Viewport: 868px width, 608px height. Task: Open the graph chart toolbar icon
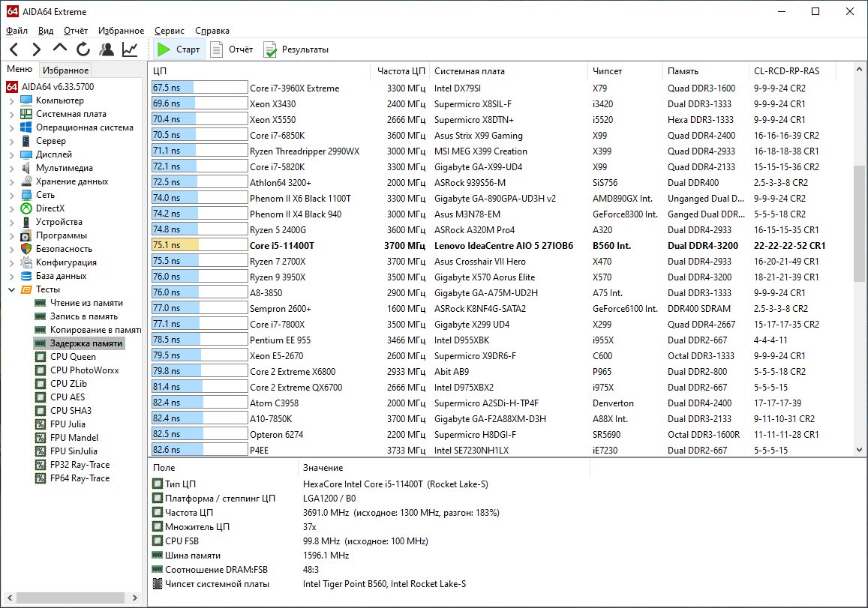[x=130, y=49]
